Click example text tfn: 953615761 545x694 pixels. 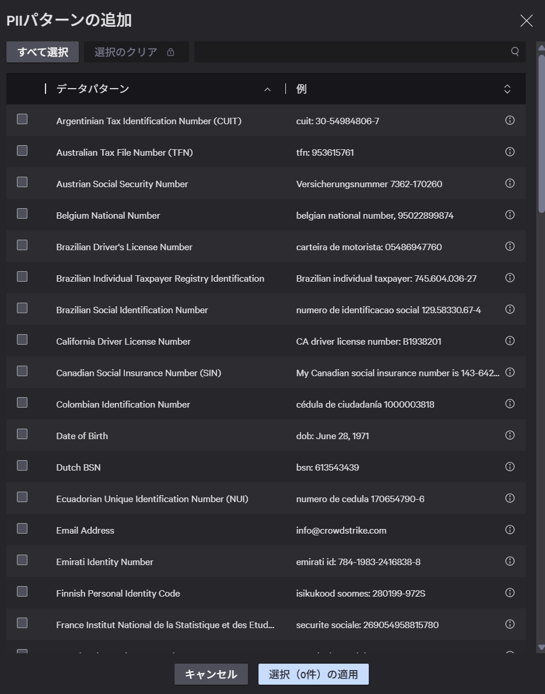coord(325,153)
